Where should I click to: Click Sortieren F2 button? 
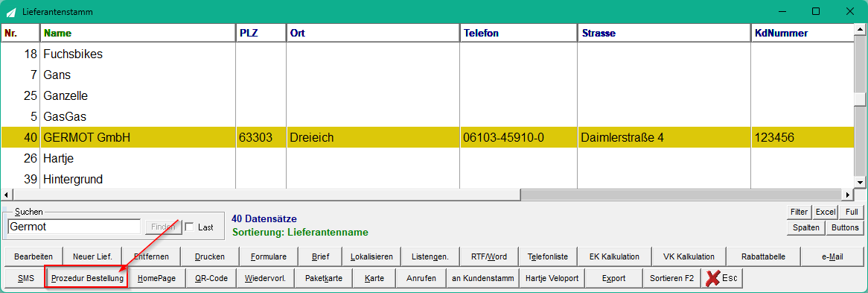(671, 278)
